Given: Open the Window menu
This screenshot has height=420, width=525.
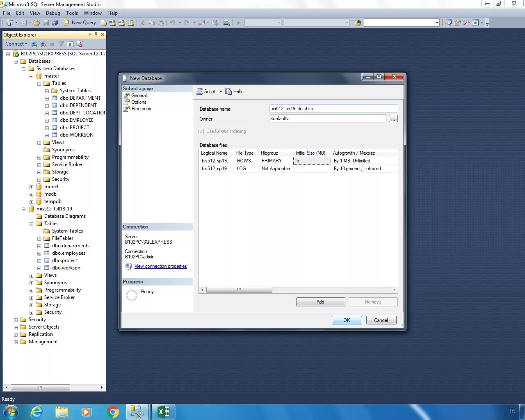Looking at the screenshot, I should coord(93,13).
